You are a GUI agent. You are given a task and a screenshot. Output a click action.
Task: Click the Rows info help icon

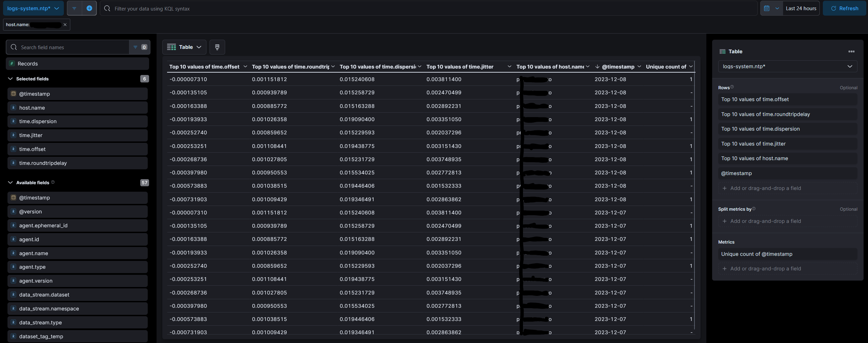pyautogui.click(x=732, y=87)
